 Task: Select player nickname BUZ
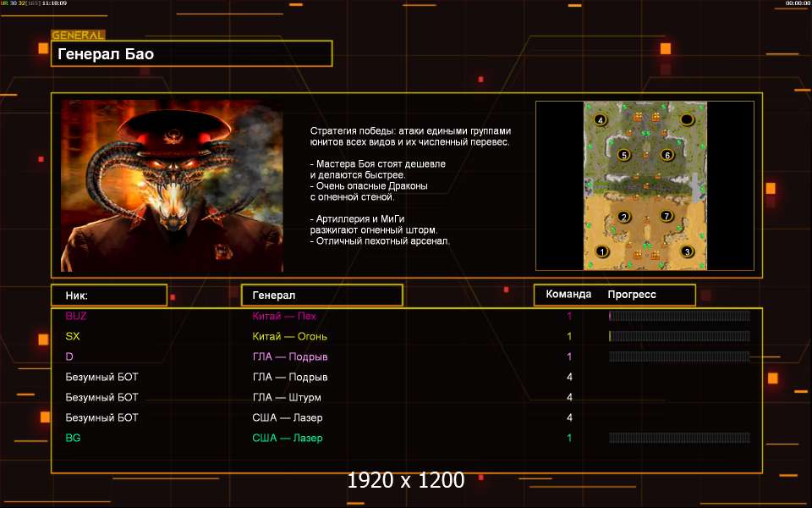(76, 316)
